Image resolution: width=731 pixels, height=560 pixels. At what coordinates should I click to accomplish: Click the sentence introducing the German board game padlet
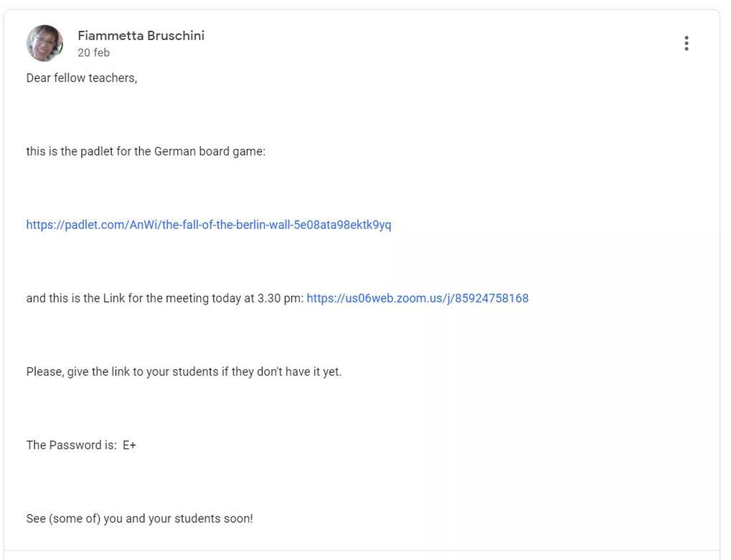146,151
